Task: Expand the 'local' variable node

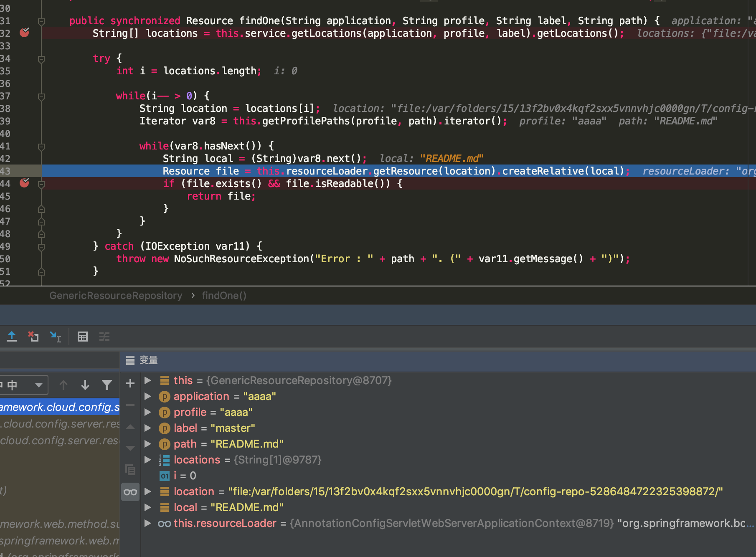Action: point(147,507)
